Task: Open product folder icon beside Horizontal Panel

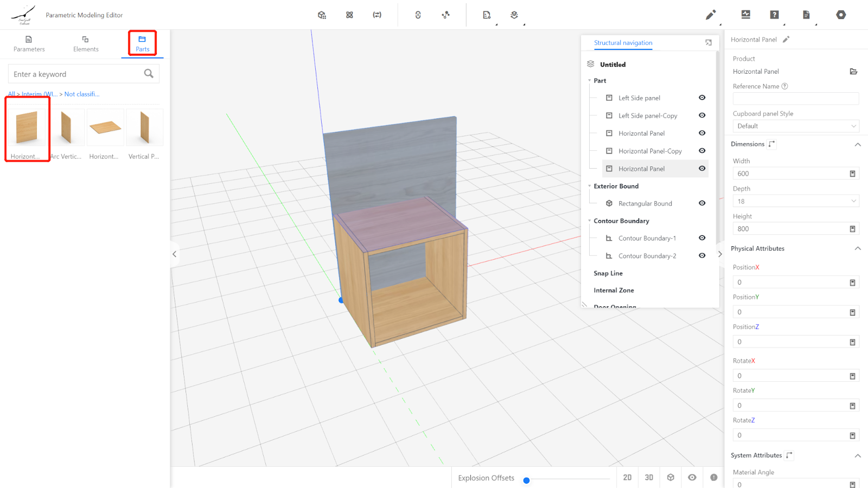Action: [x=853, y=72]
